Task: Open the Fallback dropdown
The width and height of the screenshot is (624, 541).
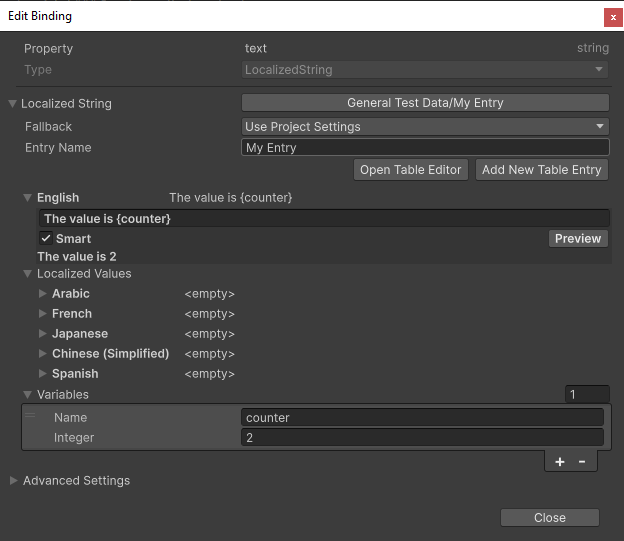Action: 425,127
